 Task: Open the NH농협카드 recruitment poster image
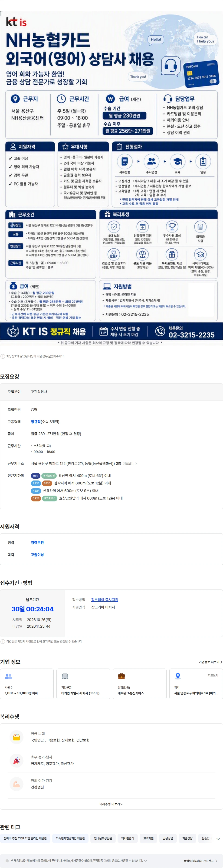pos(111,179)
